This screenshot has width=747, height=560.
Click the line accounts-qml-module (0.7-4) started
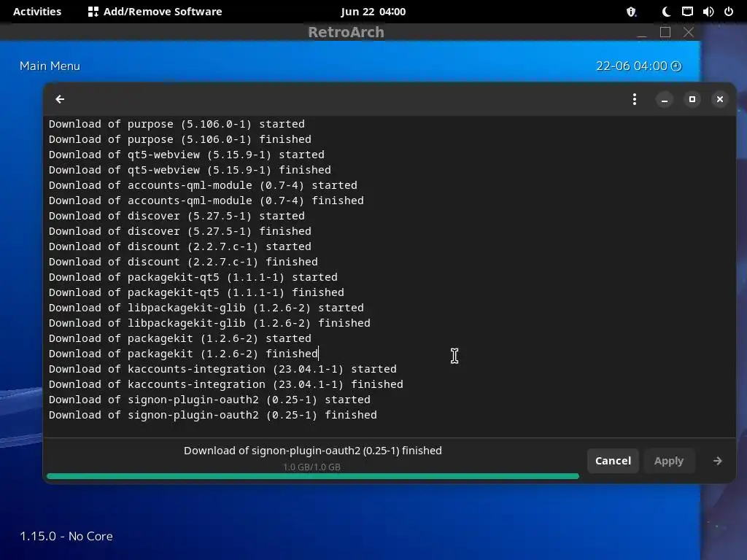[203, 184]
